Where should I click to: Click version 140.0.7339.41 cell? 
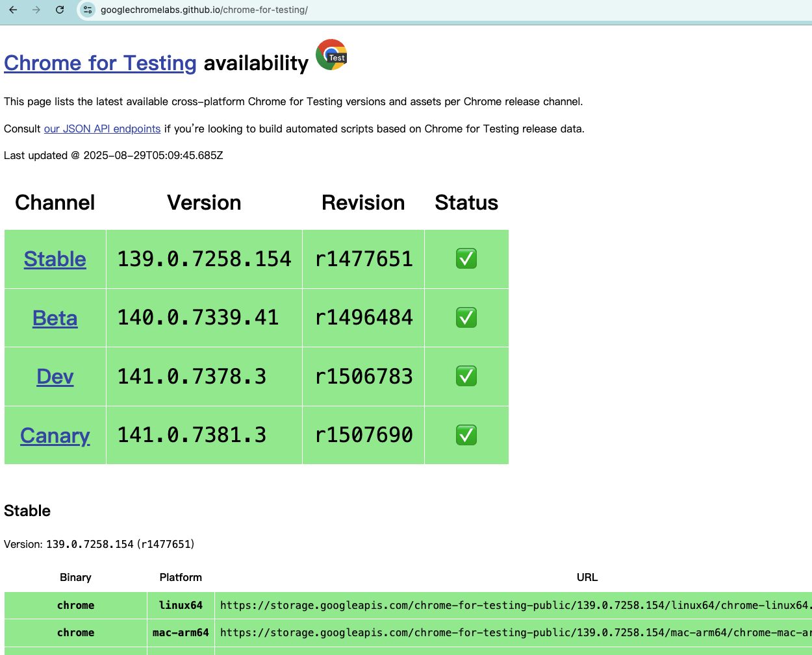click(x=204, y=317)
